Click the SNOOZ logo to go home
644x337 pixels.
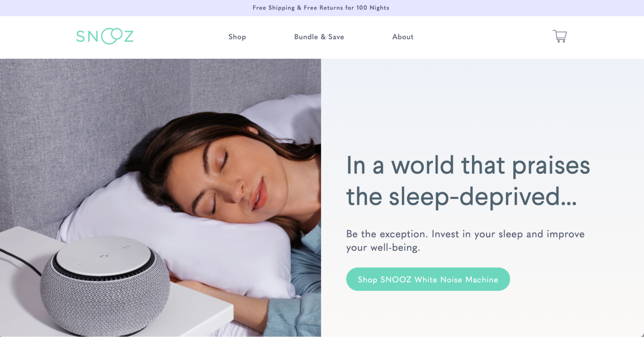[x=105, y=36]
